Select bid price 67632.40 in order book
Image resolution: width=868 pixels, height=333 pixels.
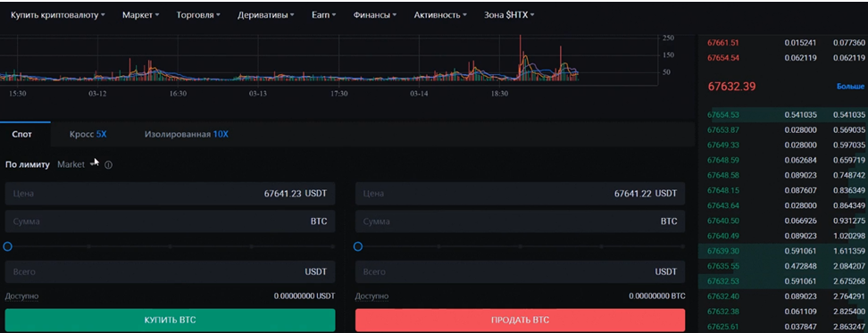723,296
